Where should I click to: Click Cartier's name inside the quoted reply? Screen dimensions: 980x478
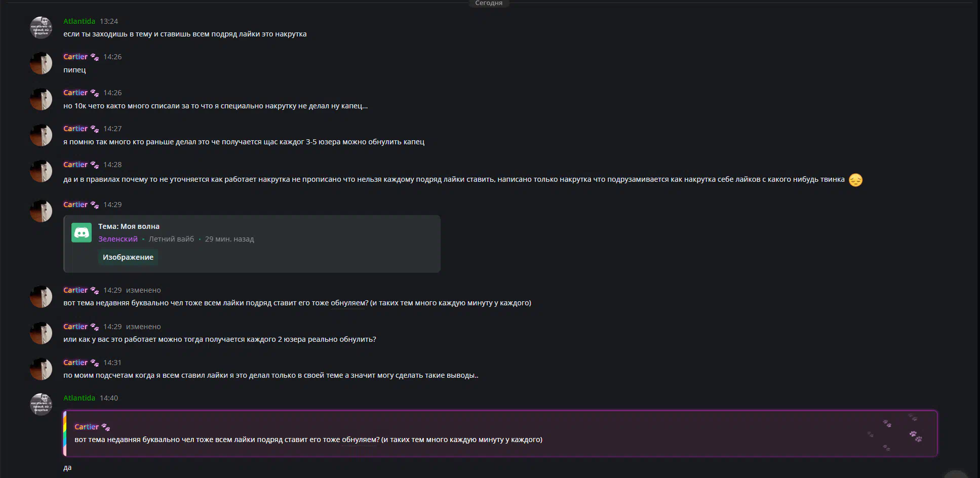(87, 427)
